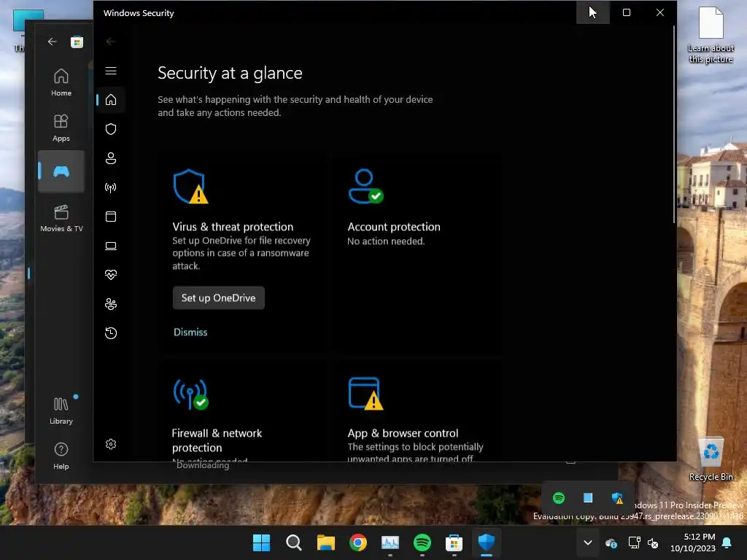747x560 pixels.
Task: Click the Set up OneDrive button
Action: tap(219, 298)
